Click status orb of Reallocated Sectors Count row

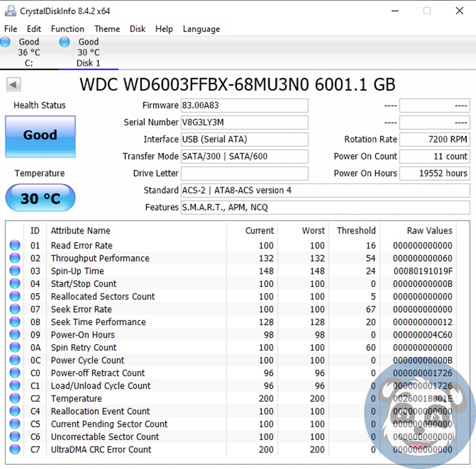15,296
